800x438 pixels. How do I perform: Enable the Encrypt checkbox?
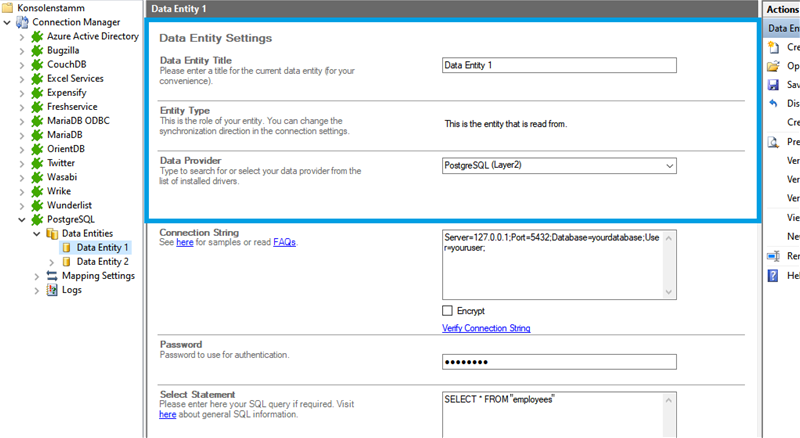[x=447, y=310]
